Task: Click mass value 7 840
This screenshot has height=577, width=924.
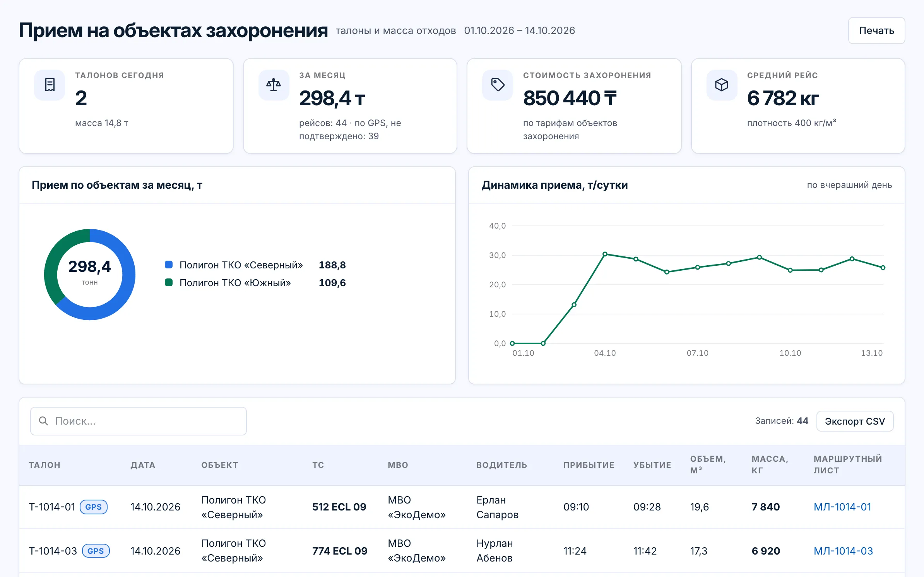Action: click(x=765, y=507)
